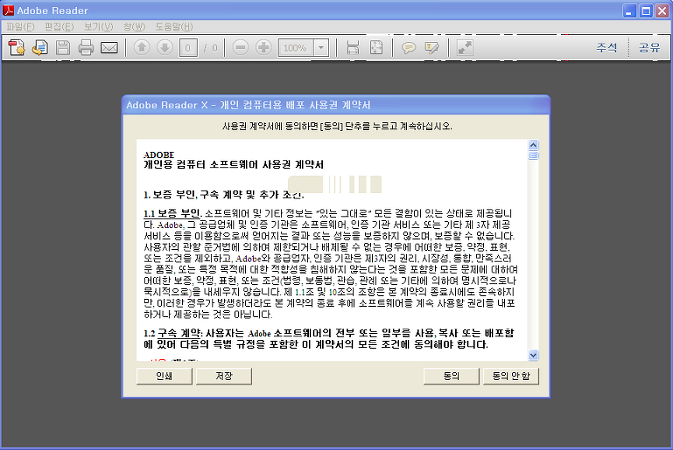
Task: Click the sticky note comment bubble icon
Action: pyautogui.click(x=409, y=47)
